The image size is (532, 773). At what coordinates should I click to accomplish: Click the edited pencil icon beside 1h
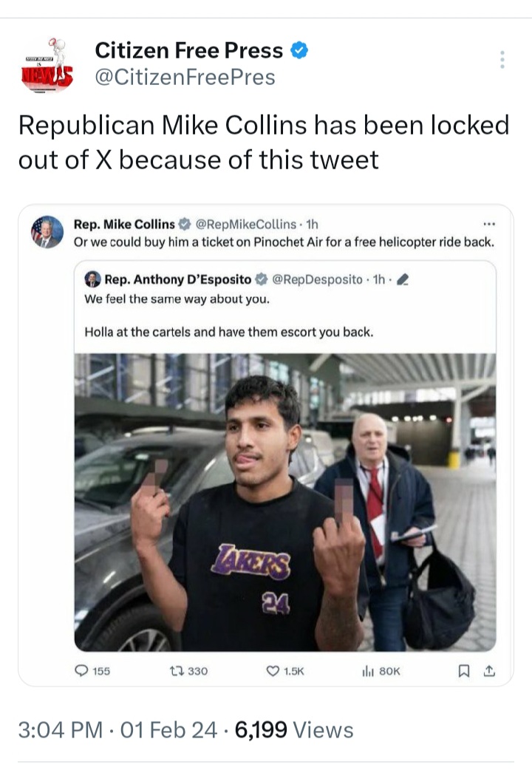click(403, 280)
